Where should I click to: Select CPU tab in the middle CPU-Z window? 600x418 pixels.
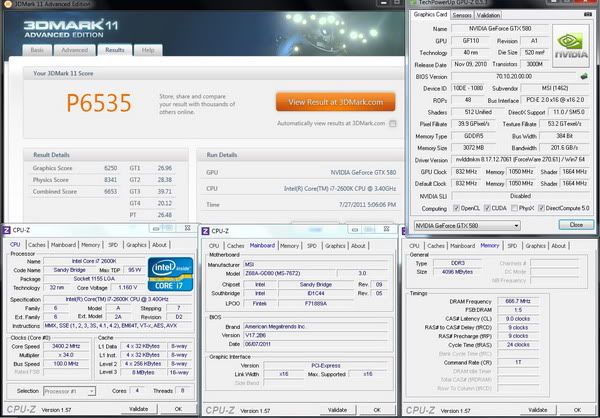[x=214, y=246]
